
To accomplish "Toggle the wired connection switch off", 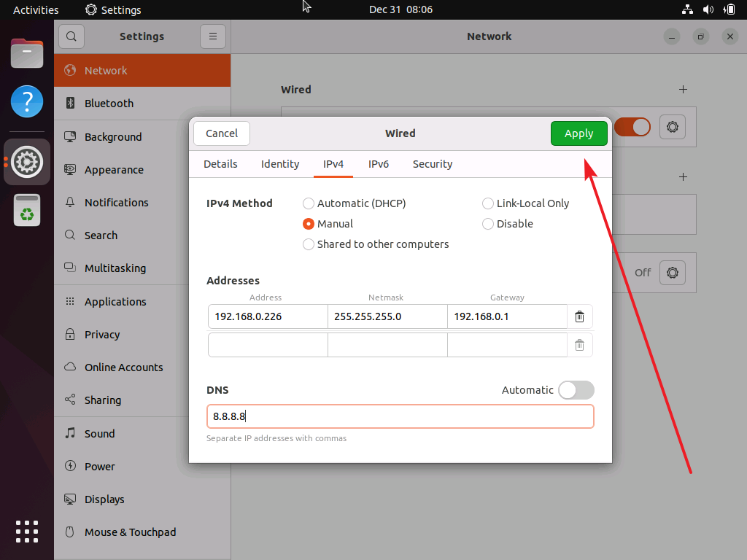I will pos(632,126).
